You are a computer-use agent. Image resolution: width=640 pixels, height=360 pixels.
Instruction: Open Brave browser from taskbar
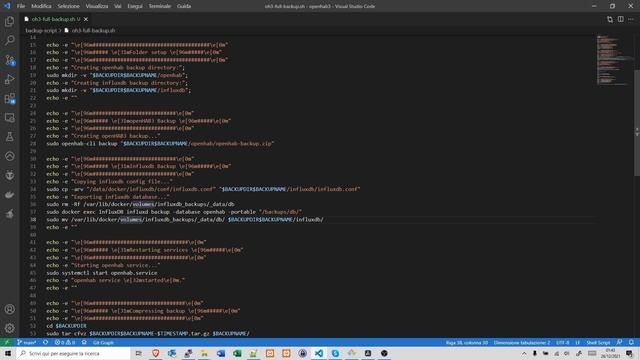coord(156,353)
